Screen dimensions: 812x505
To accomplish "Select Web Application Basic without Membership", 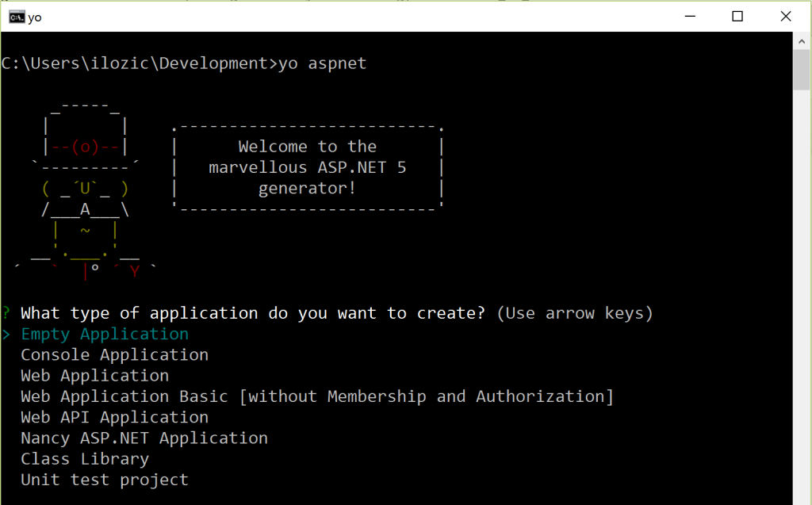I will pyautogui.click(x=317, y=396).
